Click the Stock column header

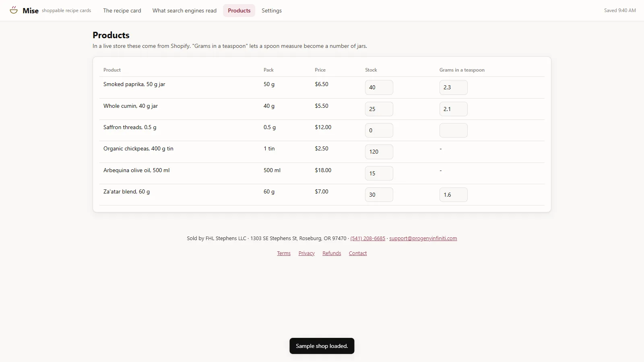click(x=371, y=70)
